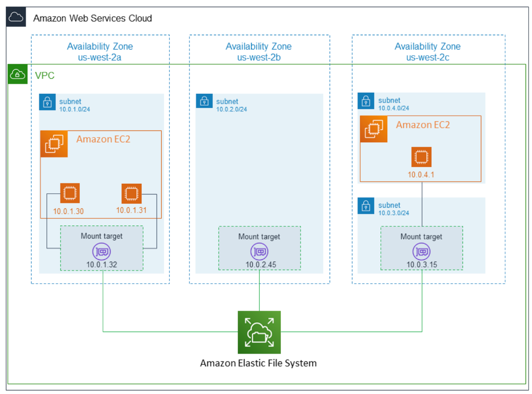Click the '10.0.1.31' instance IP

click(131, 210)
